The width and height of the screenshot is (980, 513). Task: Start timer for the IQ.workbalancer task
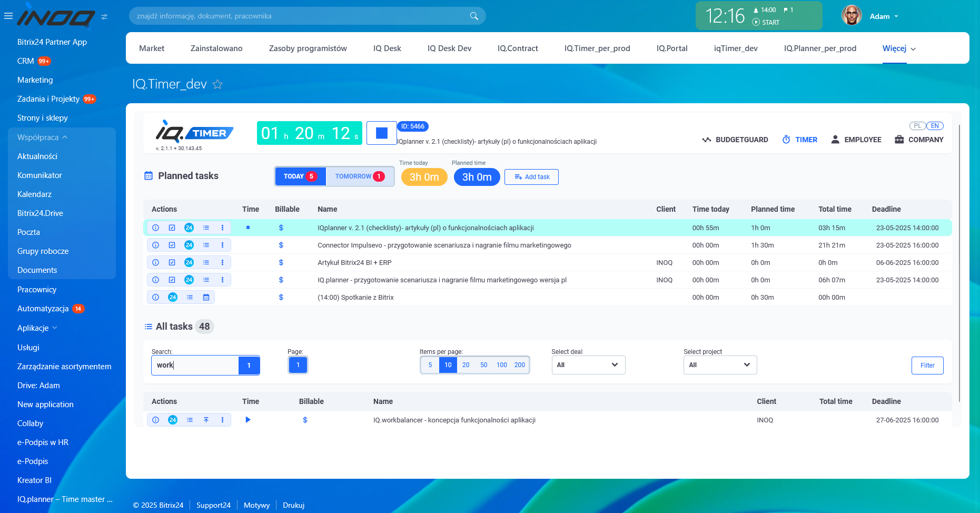point(248,420)
